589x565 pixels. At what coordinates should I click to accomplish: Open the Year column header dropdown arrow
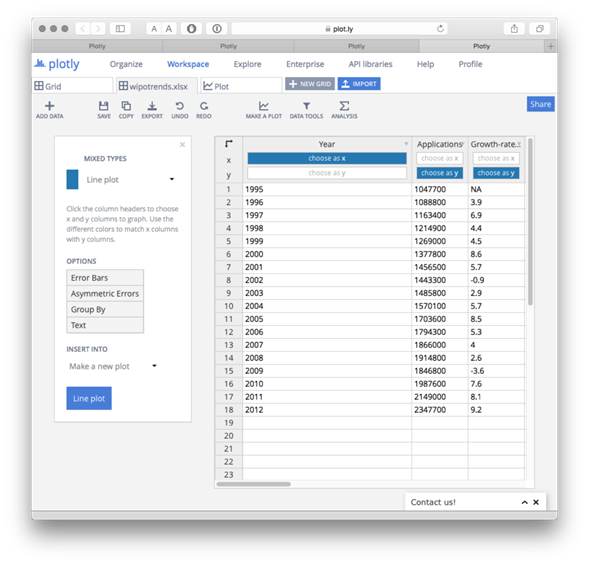[x=406, y=144]
